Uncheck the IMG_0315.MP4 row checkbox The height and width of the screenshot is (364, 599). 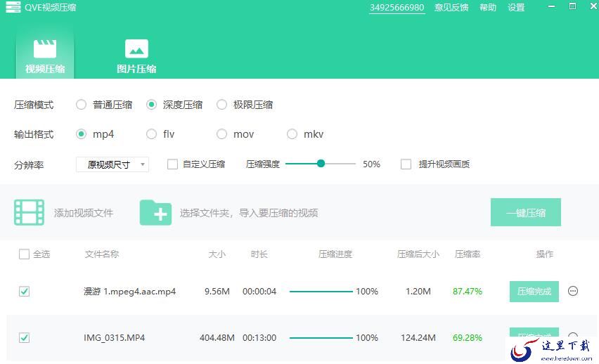point(24,337)
